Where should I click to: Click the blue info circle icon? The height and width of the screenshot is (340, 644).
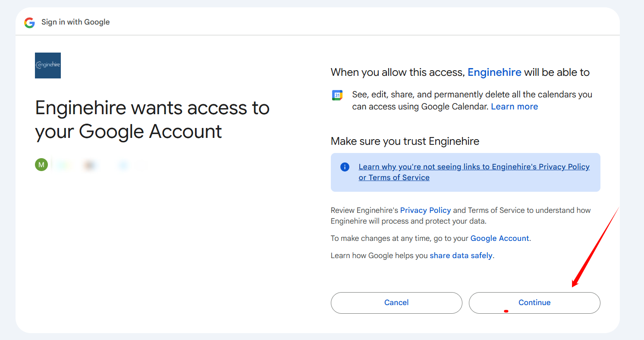pyautogui.click(x=345, y=167)
